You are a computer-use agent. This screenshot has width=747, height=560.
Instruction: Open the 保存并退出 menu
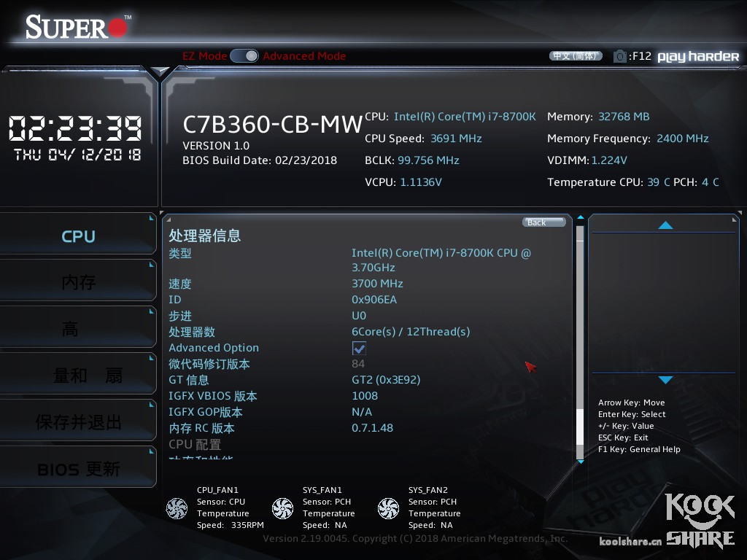tap(78, 422)
